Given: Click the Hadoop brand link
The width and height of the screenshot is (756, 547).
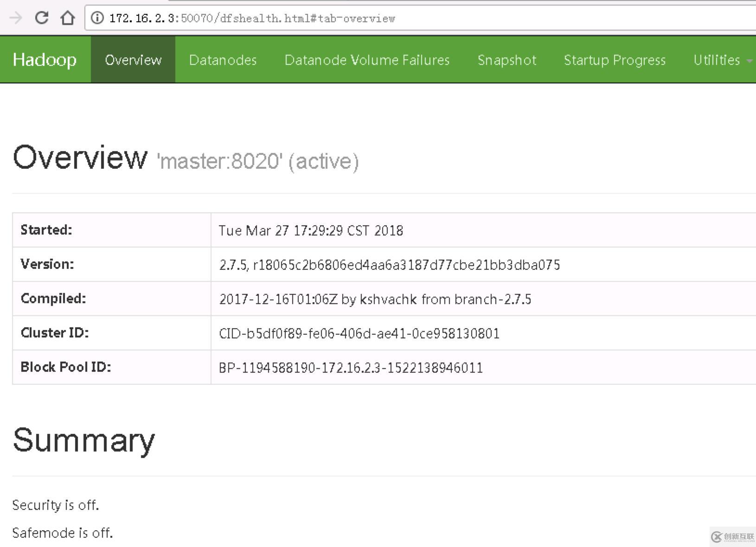Looking at the screenshot, I should [45, 60].
